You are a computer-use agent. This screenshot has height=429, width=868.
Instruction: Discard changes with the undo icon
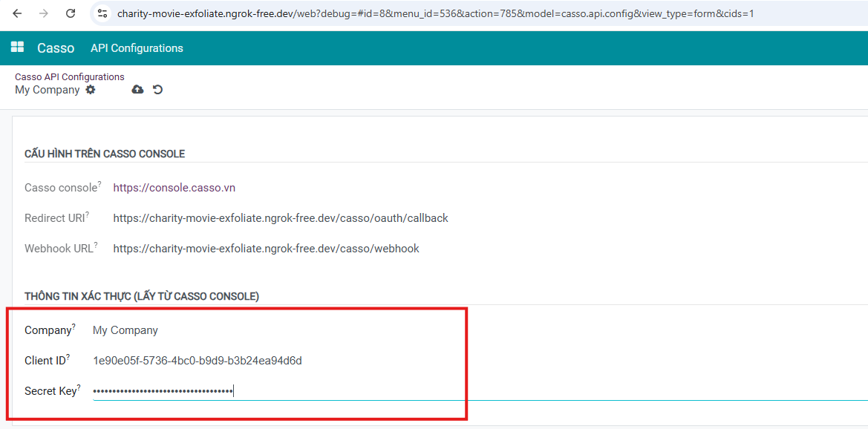[157, 89]
